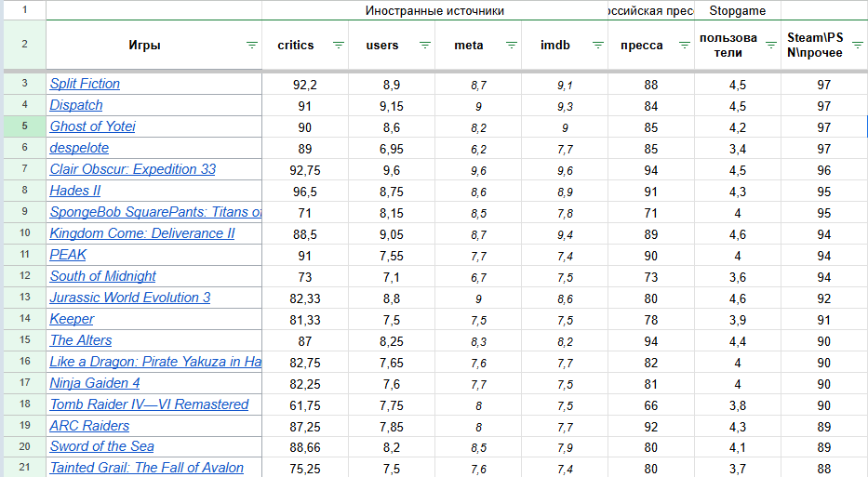
Task: Open the Split Fiction link
Action: (x=85, y=84)
